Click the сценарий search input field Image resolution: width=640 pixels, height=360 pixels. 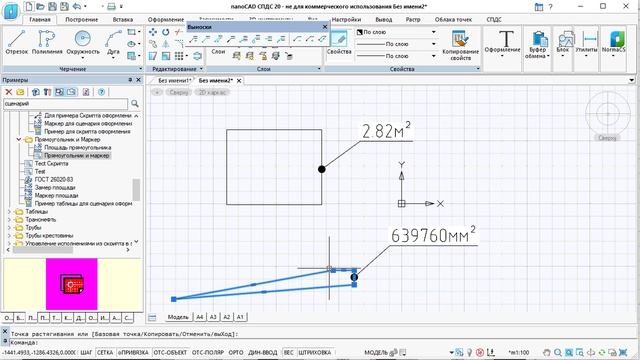[x=65, y=104]
